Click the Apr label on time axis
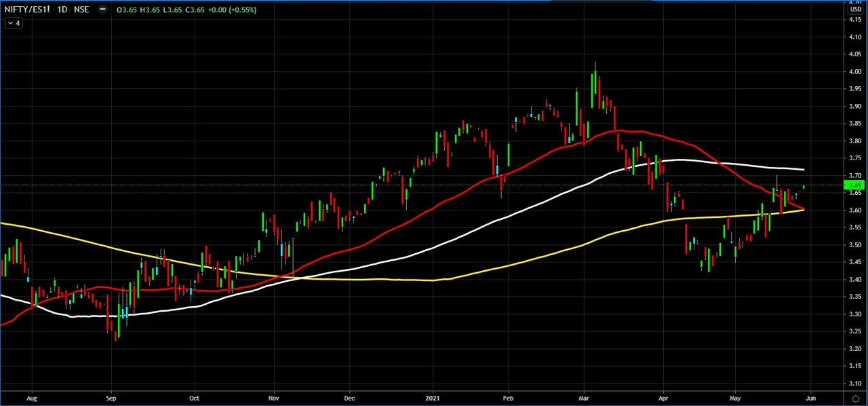 pos(663,399)
